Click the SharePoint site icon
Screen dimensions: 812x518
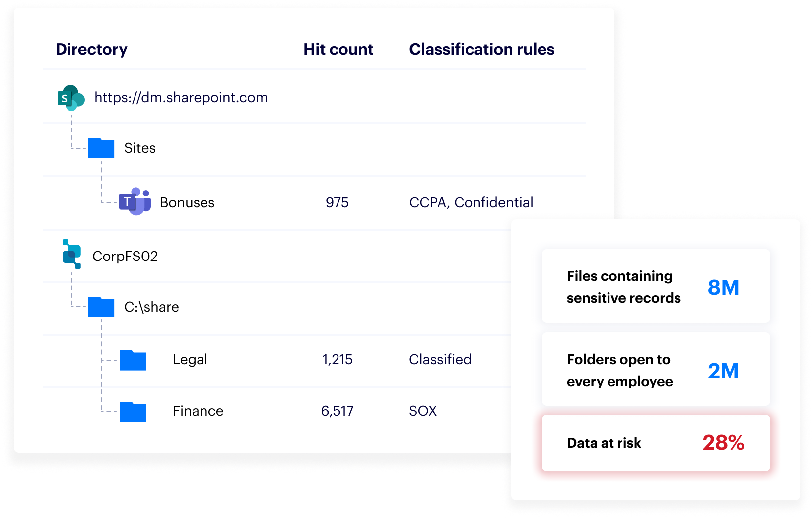tap(70, 98)
